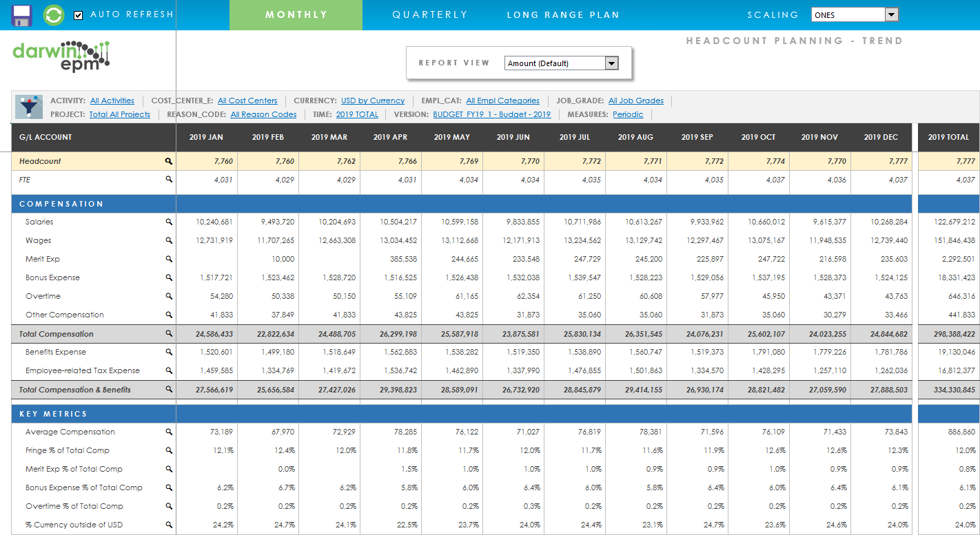The width and height of the screenshot is (980, 535).
Task: Click the Darwin EPM logo
Action: click(62, 56)
